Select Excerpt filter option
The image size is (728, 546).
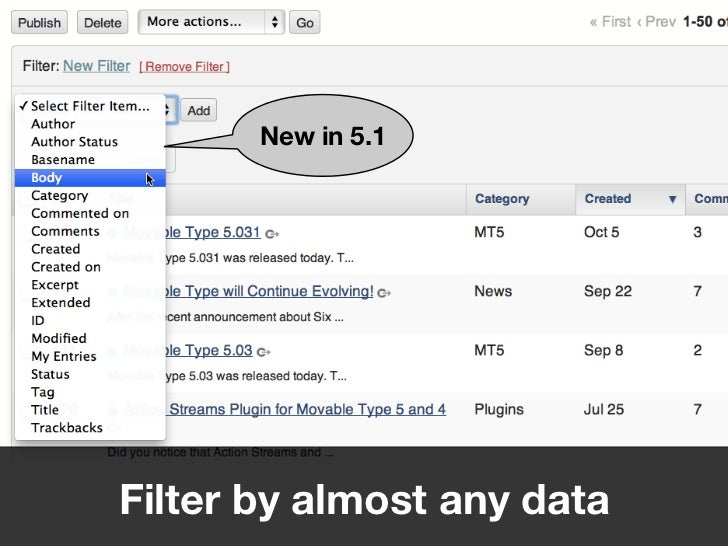[90, 285]
